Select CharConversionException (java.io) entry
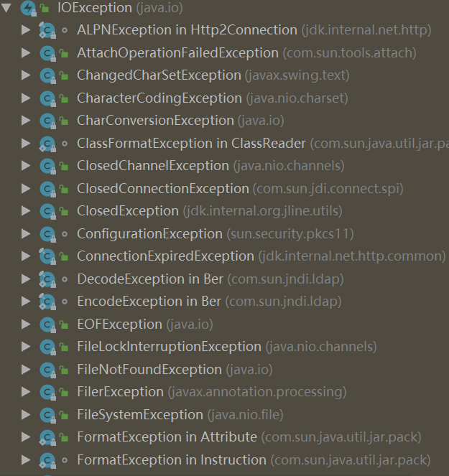449x476 pixels. [180, 121]
